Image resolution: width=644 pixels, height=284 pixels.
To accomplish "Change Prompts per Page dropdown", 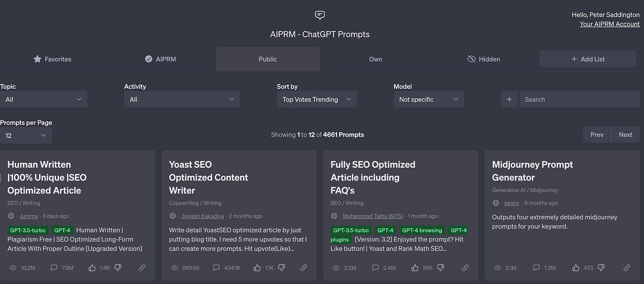I will click(26, 135).
